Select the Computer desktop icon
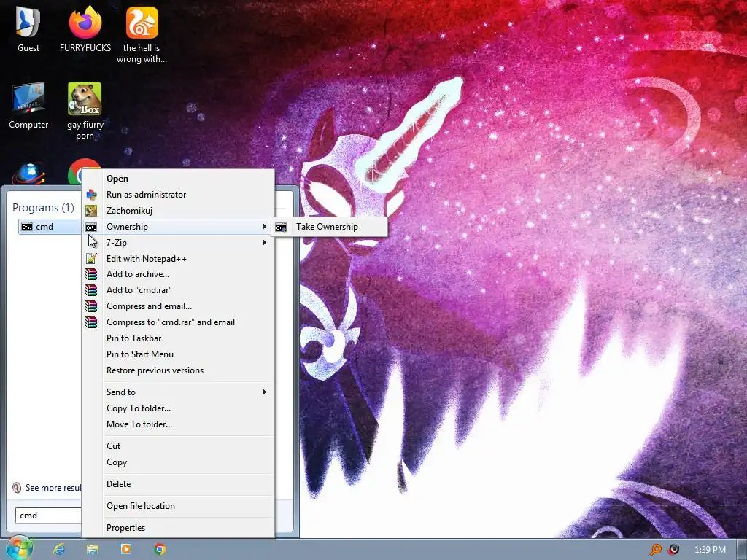The image size is (747, 560). click(x=28, y=106)
